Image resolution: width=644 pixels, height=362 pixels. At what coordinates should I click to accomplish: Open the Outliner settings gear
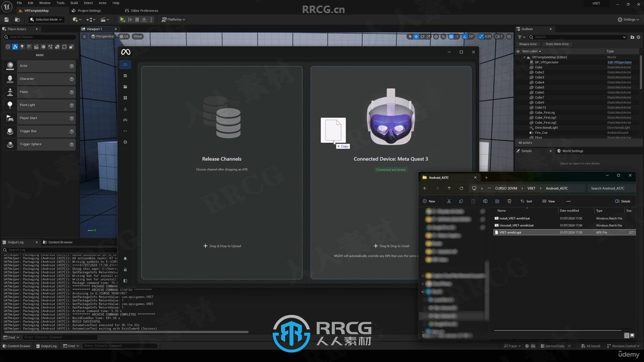638,37
